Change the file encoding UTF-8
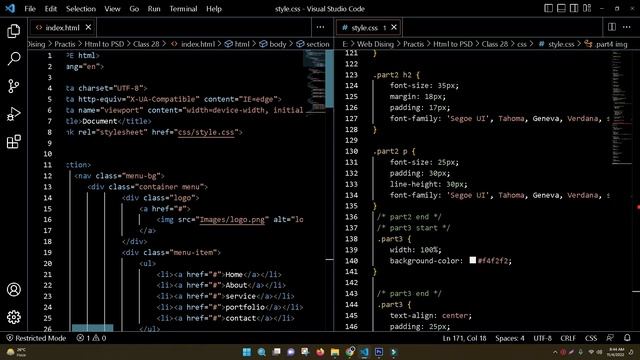The width and height of the screenshot is (640, 360). pos(542,338)
